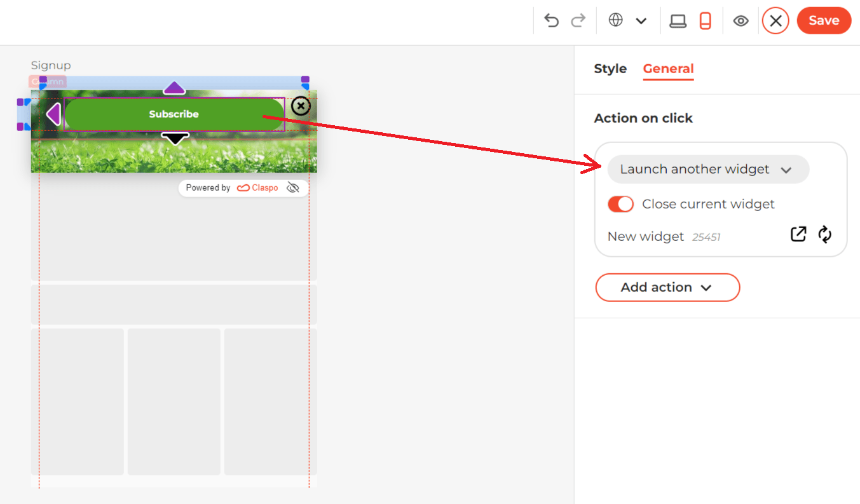Click the undo arrow icon

tap(552, 21)
